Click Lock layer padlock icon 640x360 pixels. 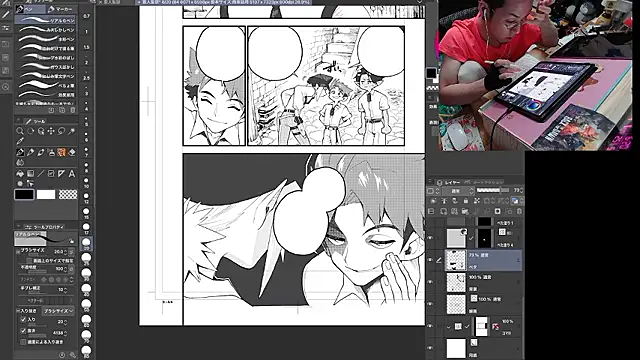coord(466,200)
